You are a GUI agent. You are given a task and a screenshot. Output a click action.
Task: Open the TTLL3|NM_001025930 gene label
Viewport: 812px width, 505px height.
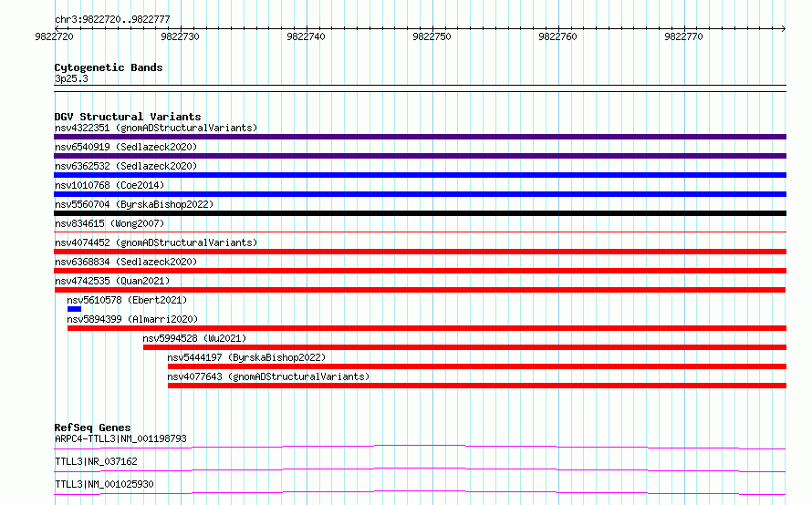(x=104, y=484)
